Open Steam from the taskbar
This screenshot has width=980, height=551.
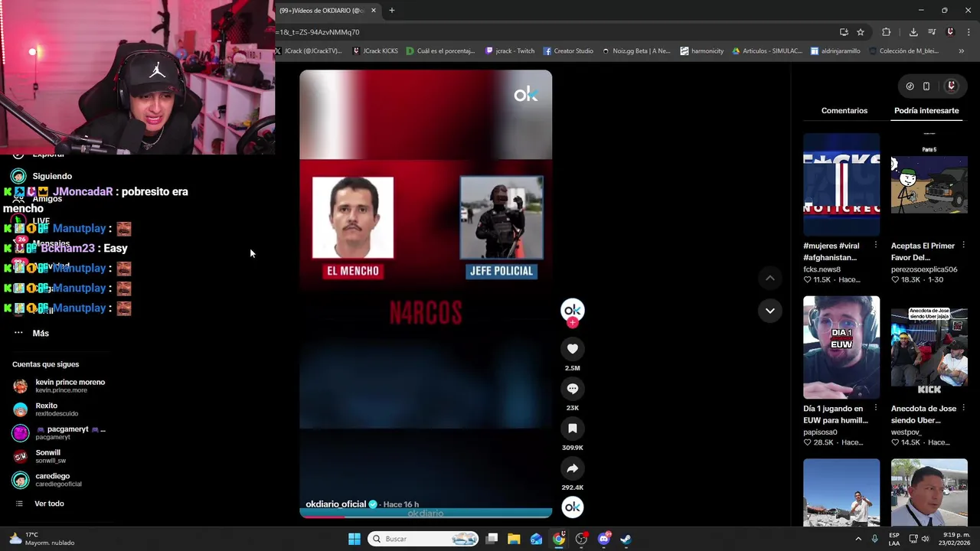(626, 539)
